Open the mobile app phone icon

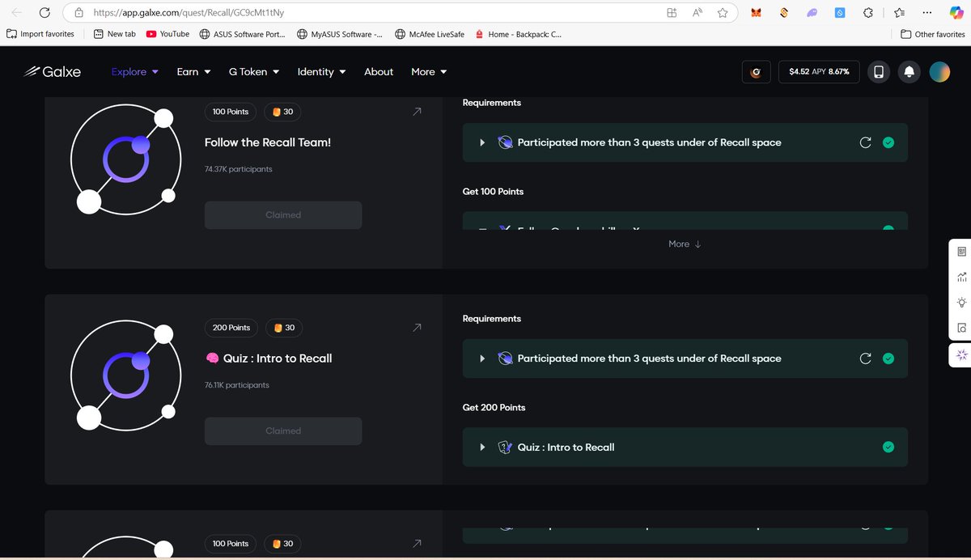pyautogui.click(x=879, y=72)
